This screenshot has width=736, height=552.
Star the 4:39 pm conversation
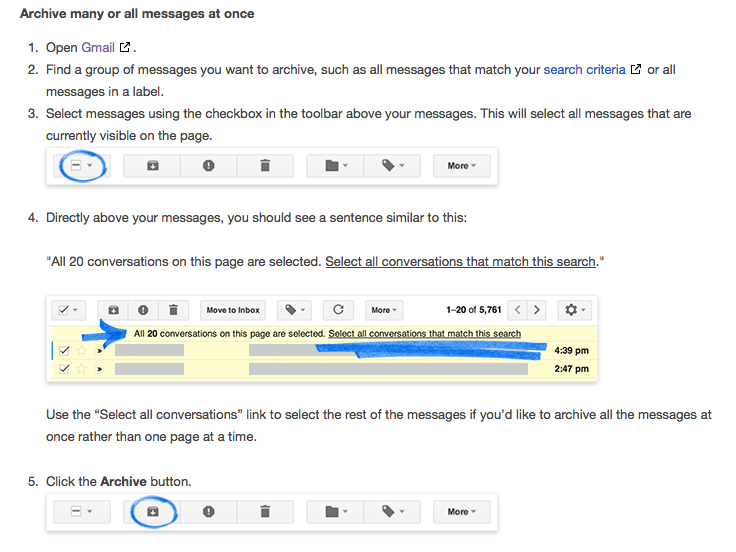[82, 350]
